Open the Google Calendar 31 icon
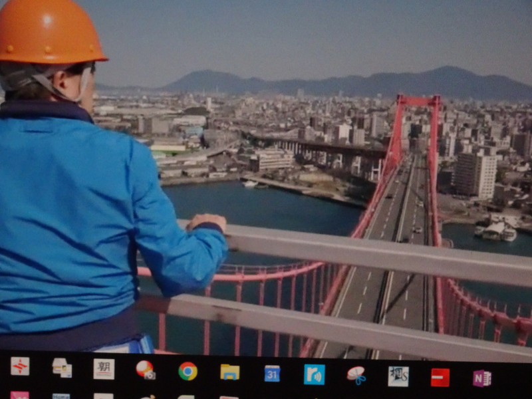Image resolution: width=532 pixels, height=399 pixels. tap(272, 374)
